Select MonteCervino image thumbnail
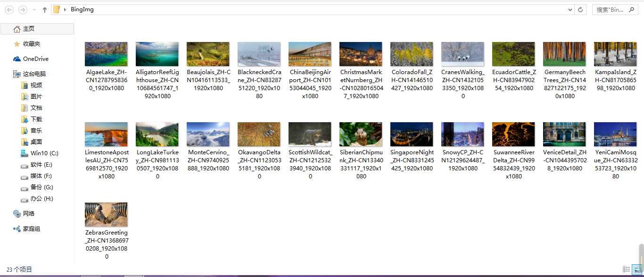Viewport: 644px width, 277px height. tap(208, 134)
